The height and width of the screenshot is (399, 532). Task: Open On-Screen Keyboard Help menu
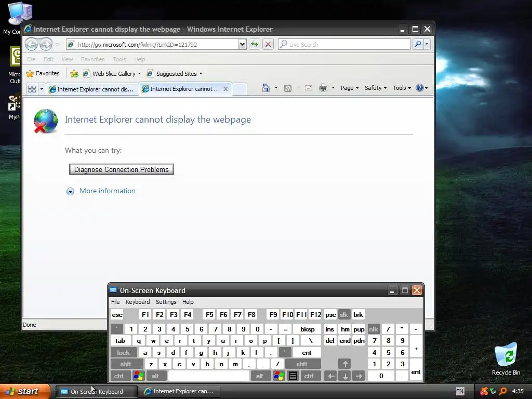tap(188, 302)
